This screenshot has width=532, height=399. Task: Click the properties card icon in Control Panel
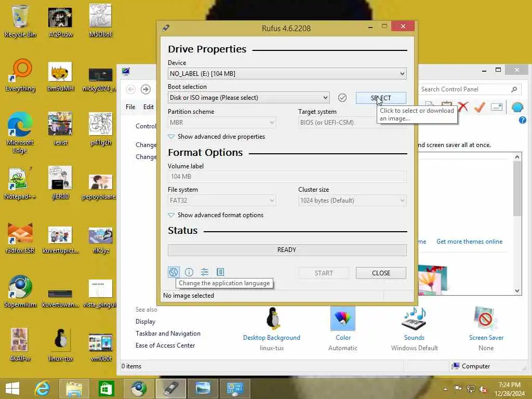coord(496,107)
